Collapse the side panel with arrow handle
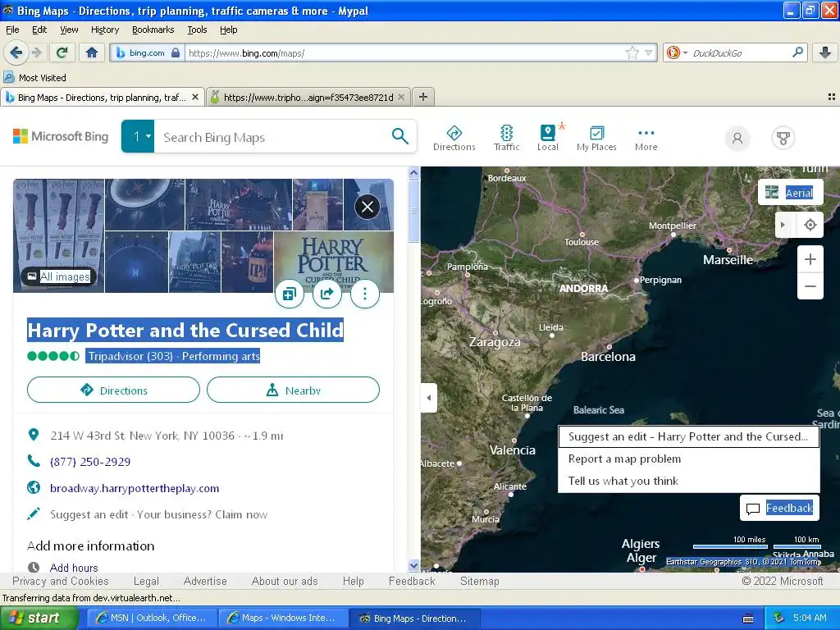The width and height of the screenshot is (840, 630). coord(428,398)
